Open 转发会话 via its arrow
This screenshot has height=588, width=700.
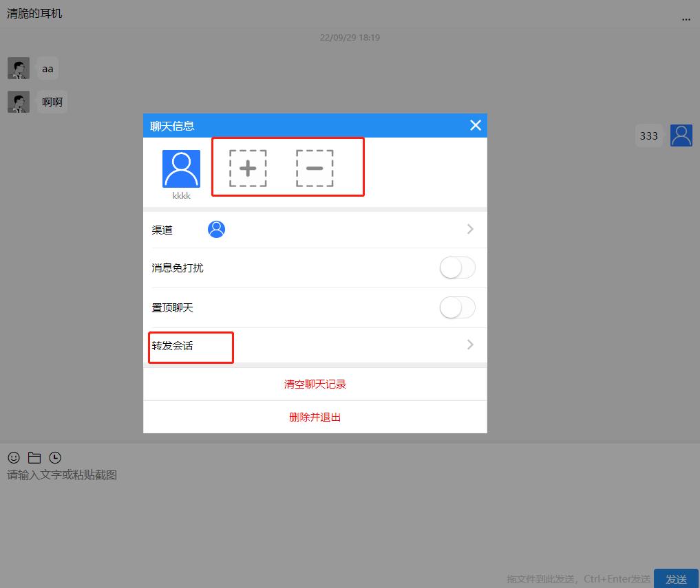[470, 344]
